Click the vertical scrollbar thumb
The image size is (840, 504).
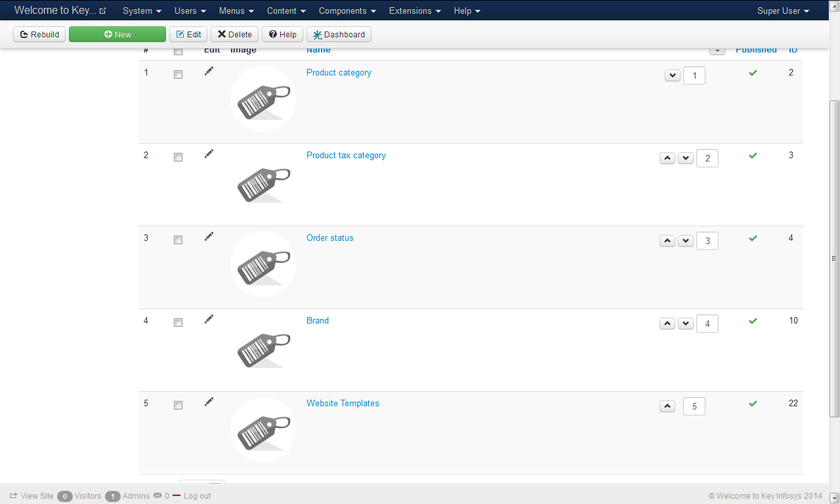coord(834,258)
